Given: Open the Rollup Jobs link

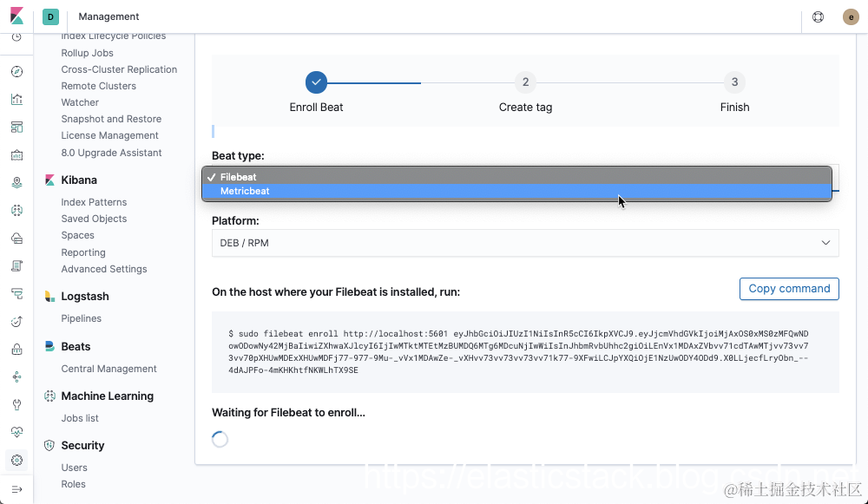Looking at the screenshot, I should (87, 53).
